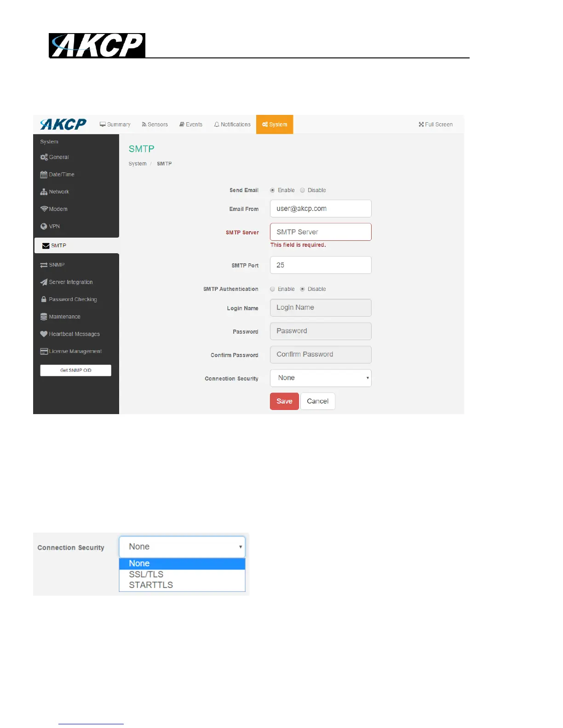Click the Cancel button
The height and width of the screenshot is (728, 563).
click(318, 401)
